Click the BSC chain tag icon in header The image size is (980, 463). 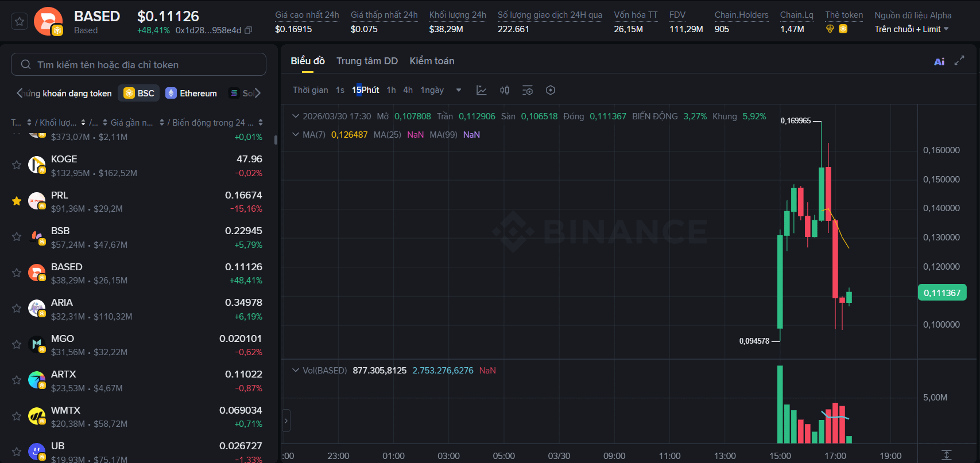click(x=843, y=29)
